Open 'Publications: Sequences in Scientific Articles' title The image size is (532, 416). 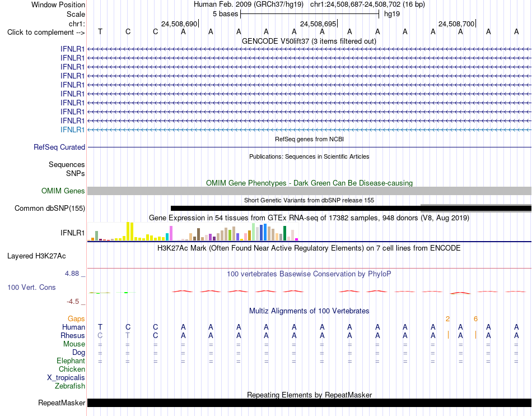(x=309, y=156)
